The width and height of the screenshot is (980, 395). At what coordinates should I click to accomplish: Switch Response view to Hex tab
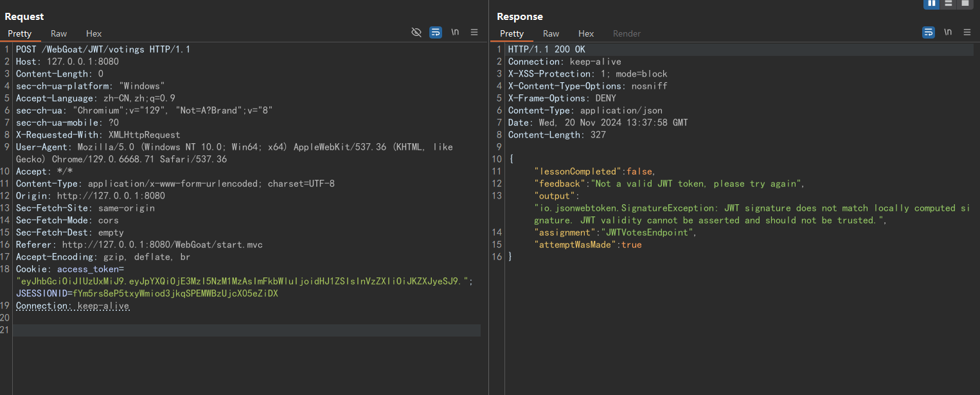point(586,33)
